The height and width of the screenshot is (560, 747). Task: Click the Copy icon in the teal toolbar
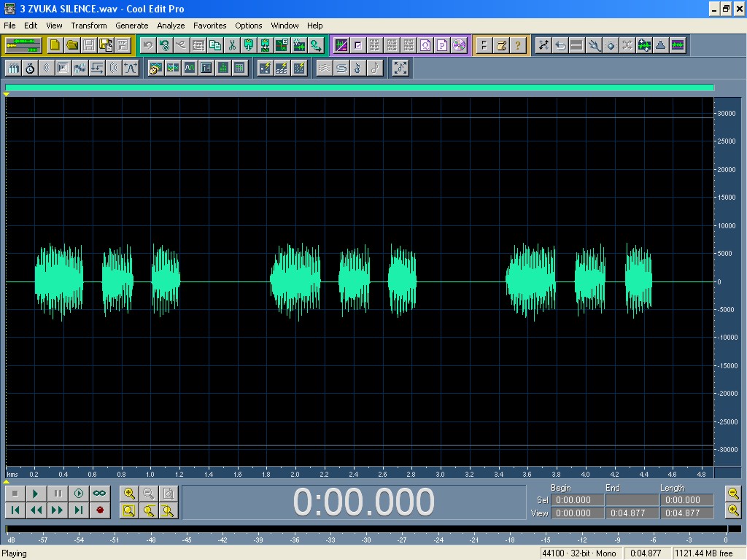215,45
